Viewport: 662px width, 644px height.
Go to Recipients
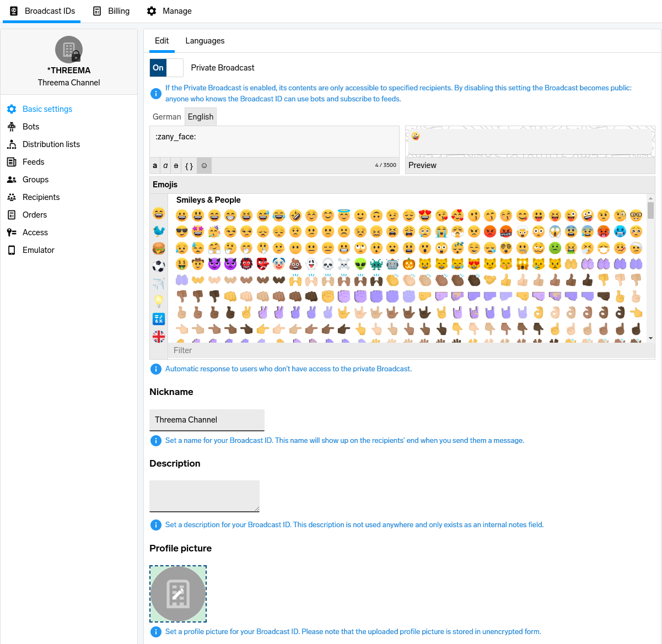click(41, 197)
